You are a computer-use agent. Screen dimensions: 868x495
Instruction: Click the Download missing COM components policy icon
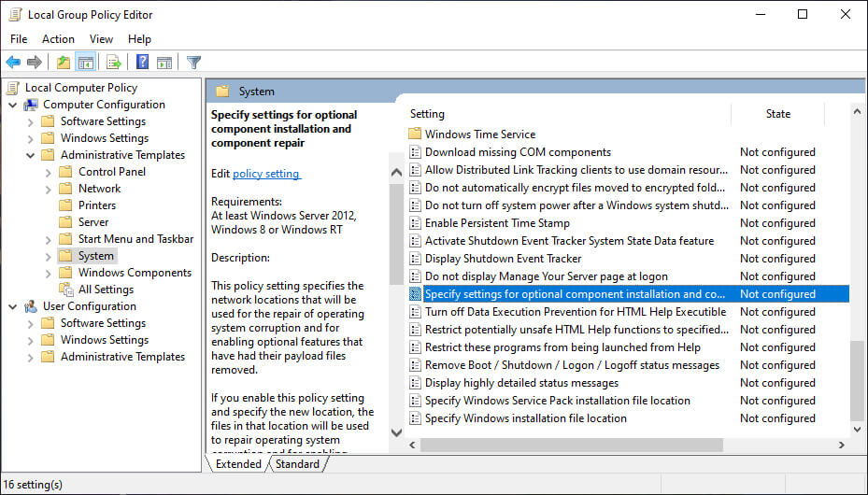(415, 151)
